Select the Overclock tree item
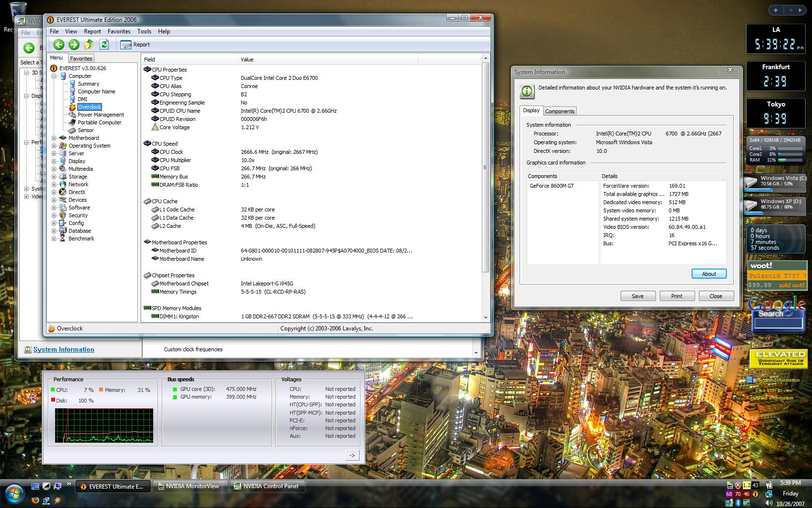 89,107
